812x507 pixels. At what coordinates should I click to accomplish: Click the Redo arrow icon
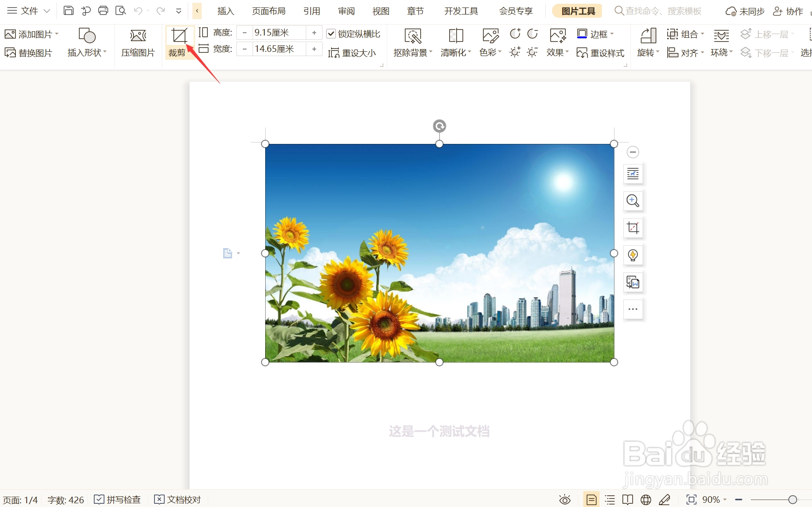[x=161, y=11]
